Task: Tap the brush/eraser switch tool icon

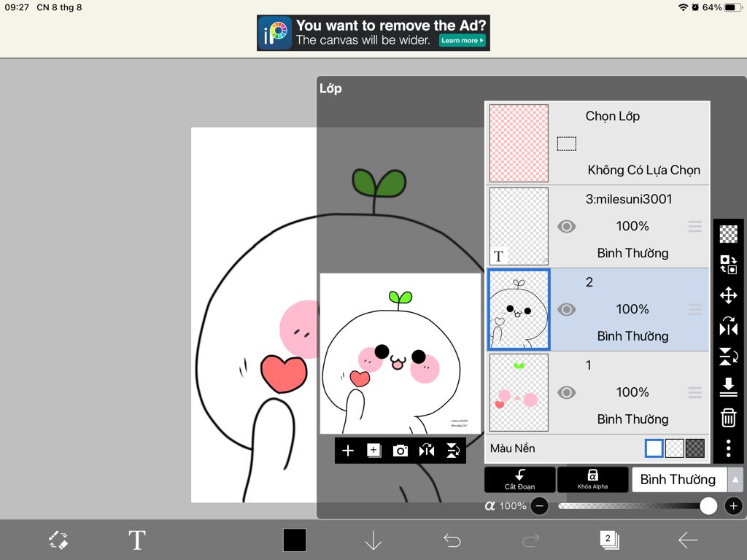Action: pos(58,540)
